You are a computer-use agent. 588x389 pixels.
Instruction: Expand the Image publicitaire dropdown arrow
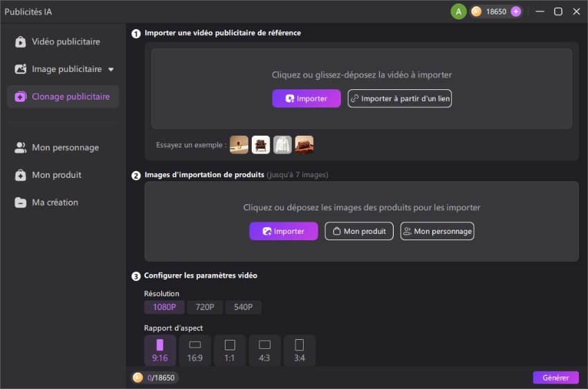(111, 69)
